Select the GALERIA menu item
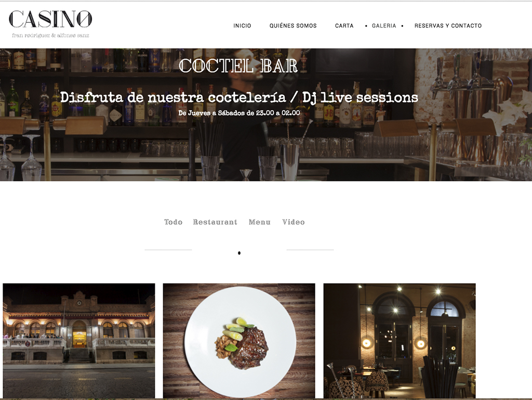Screen dimensions: 532x400 (x=384, y=26)
